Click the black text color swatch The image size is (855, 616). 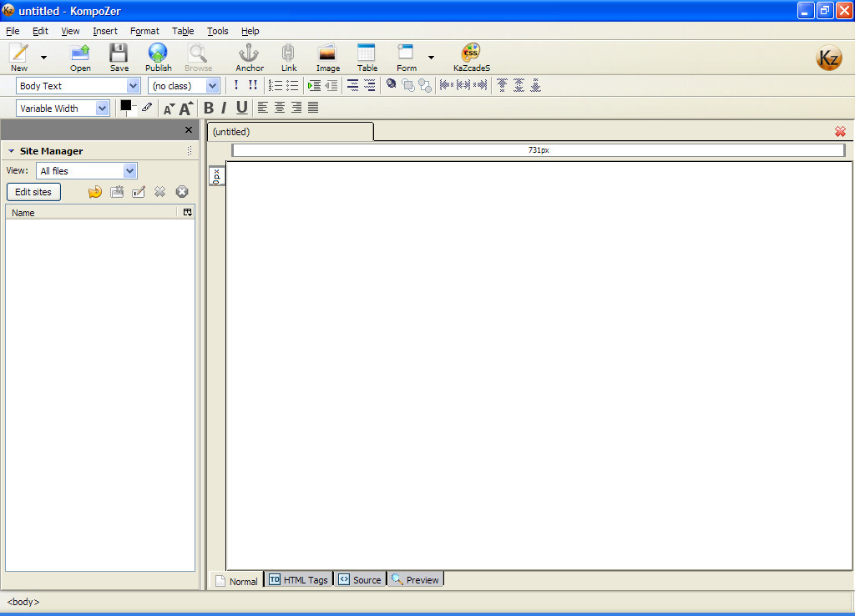[x=126, y=106]
